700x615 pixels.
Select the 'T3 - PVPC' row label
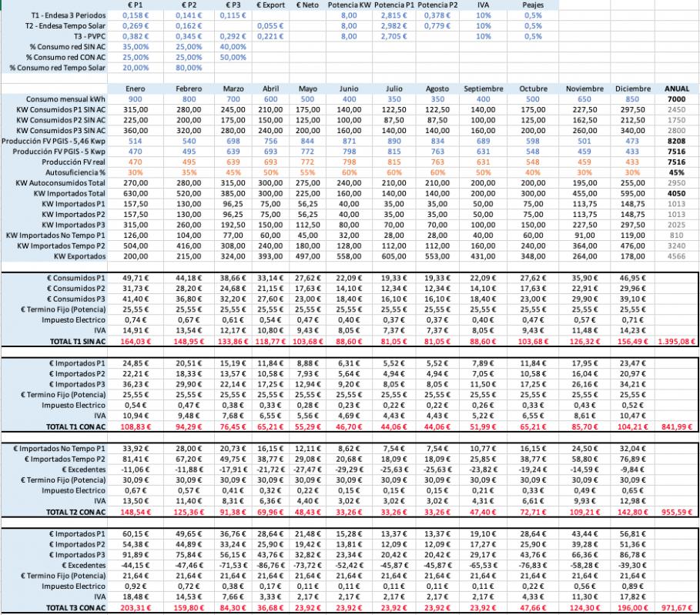tap(90, 36)
